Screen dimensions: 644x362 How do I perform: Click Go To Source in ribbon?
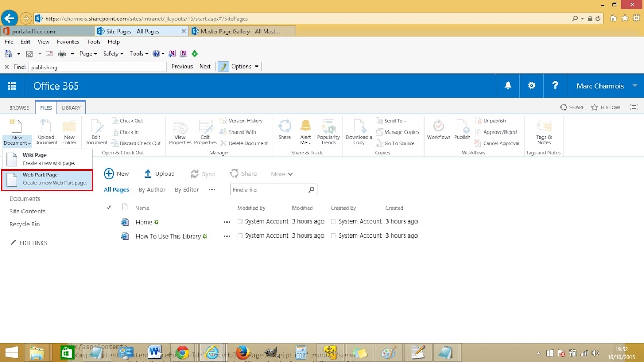click(x=396, y=143)
